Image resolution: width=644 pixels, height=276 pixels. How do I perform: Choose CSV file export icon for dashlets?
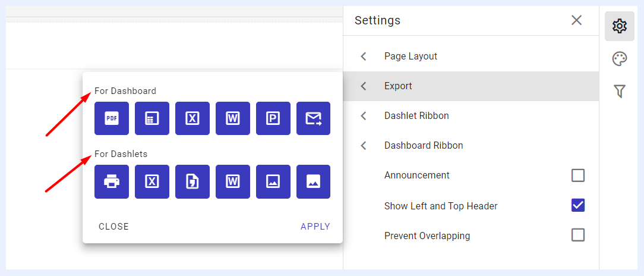[192, 182]
